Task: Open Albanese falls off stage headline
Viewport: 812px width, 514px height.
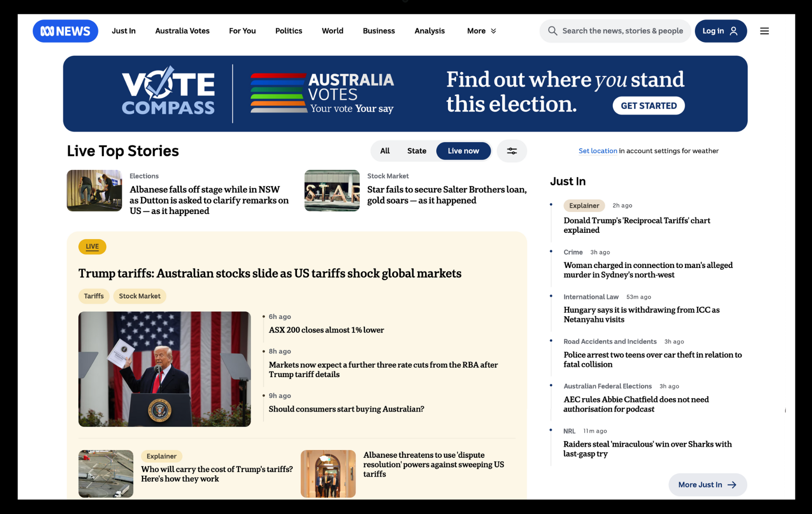Action: pos(209,200)
